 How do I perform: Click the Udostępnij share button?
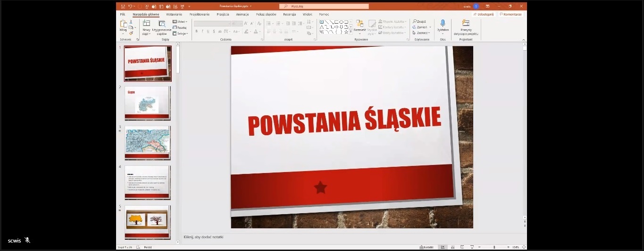pos(483,15)
